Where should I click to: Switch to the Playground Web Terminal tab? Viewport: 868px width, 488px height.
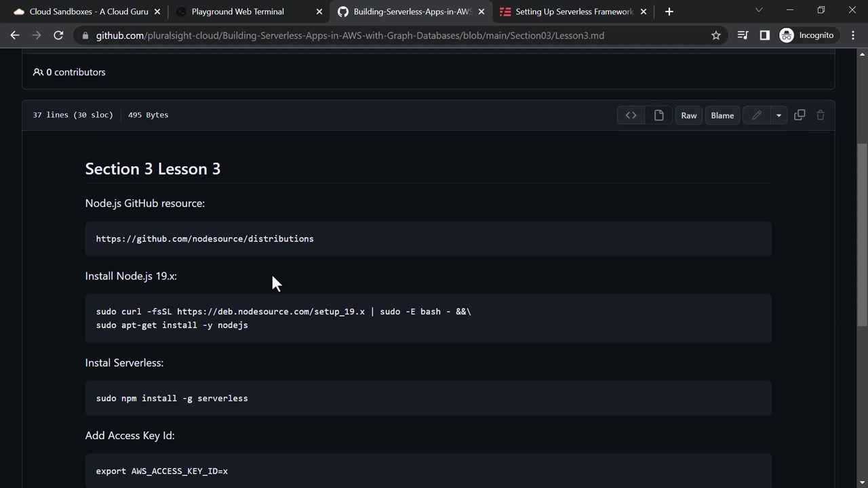click(x=237, y=12)
